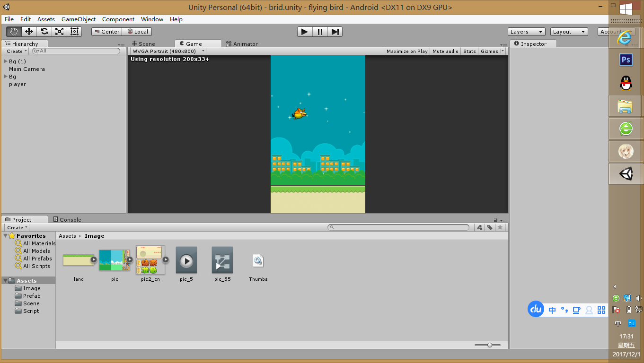Viewport: 644px width, 363px height.
Task: Toggle pivot mode with the Center button
Action: pos(107,32)
